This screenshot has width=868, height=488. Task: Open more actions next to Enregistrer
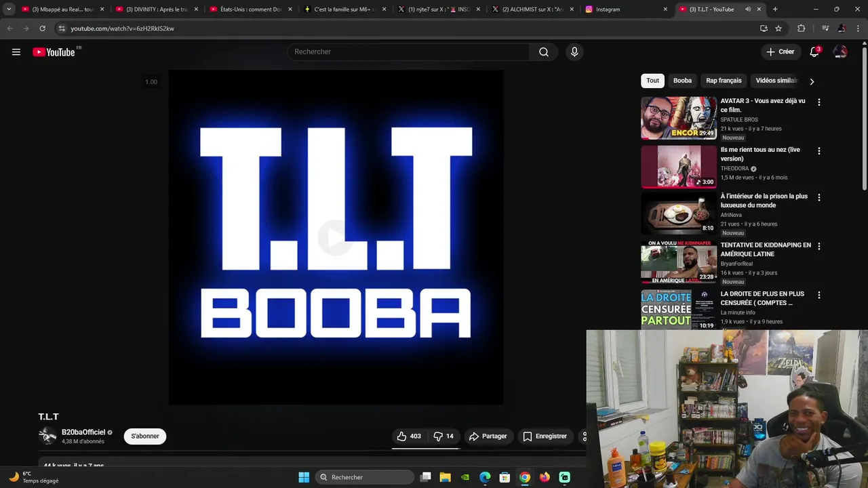tap(584, 436)
